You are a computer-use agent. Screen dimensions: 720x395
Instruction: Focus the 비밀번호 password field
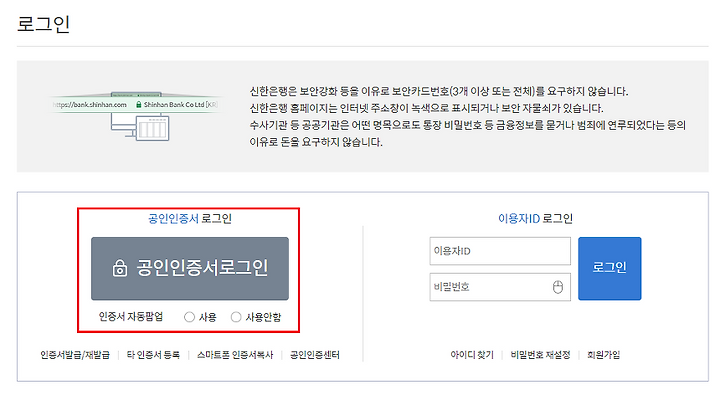point(500,287)
